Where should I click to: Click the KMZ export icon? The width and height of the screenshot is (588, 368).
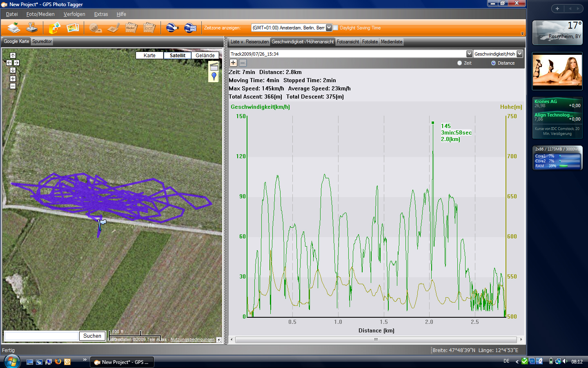click(190, 28)
